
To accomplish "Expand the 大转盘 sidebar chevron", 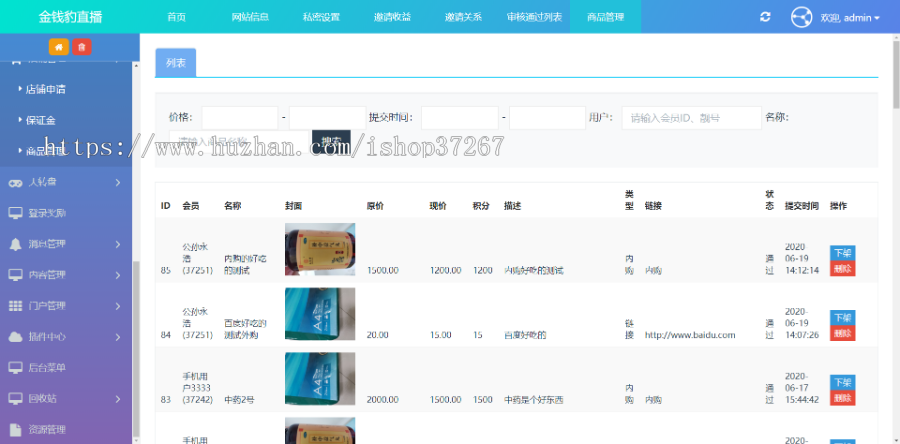I will (118, 183).
